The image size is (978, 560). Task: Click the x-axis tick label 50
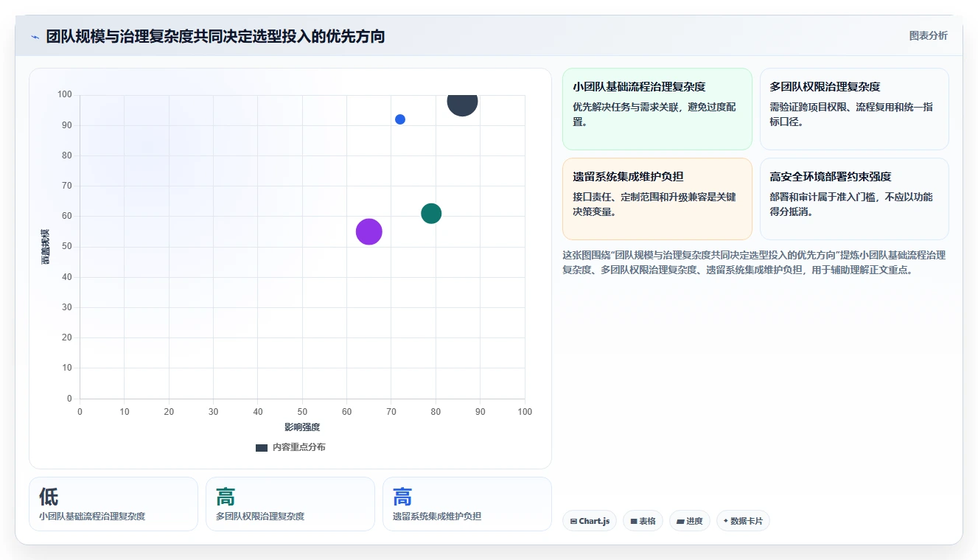point(302,412)
